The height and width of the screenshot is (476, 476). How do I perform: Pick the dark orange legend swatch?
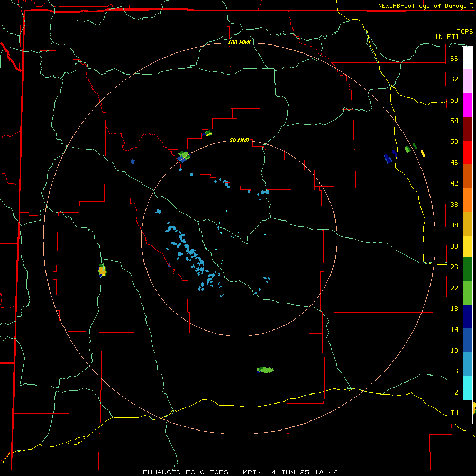pyautogui.click(x=467, y=176)
